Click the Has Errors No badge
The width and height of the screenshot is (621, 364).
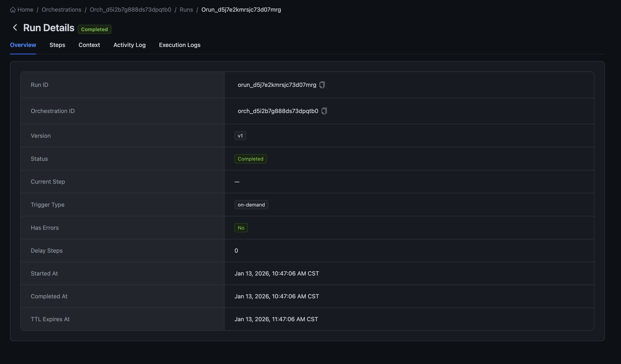[x=241, y=228]
